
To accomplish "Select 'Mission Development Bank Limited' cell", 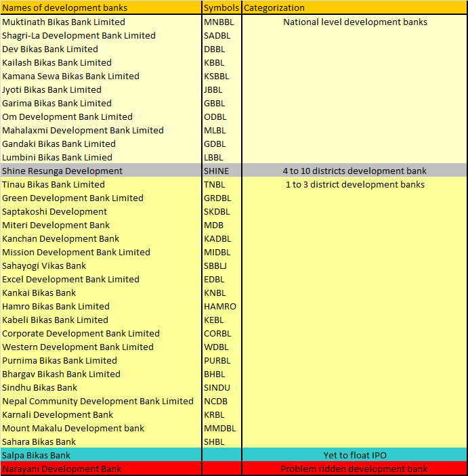I will (x=101, y=253).
